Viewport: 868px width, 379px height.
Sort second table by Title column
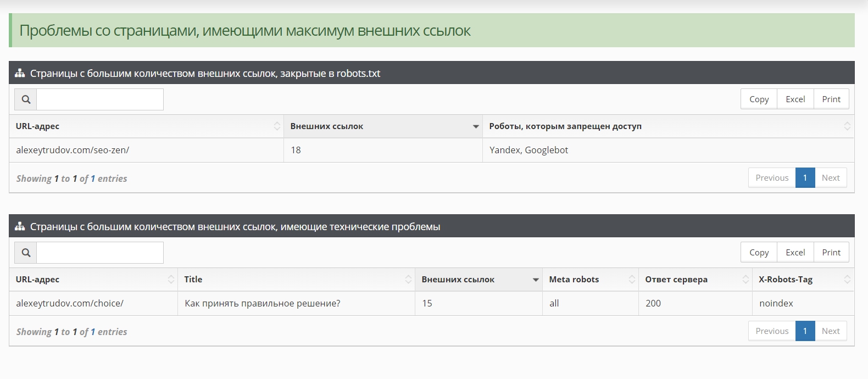(x=296, y=280)
